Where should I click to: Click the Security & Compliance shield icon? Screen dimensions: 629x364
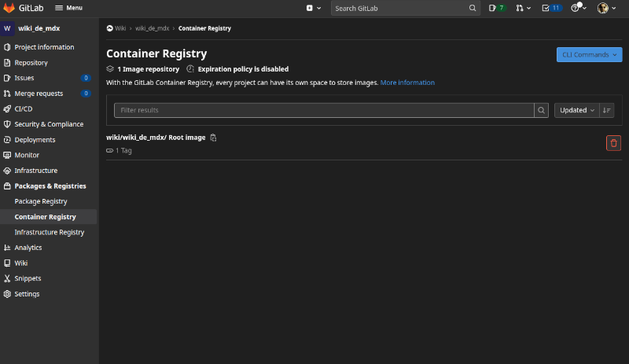(x=7, y=124)
